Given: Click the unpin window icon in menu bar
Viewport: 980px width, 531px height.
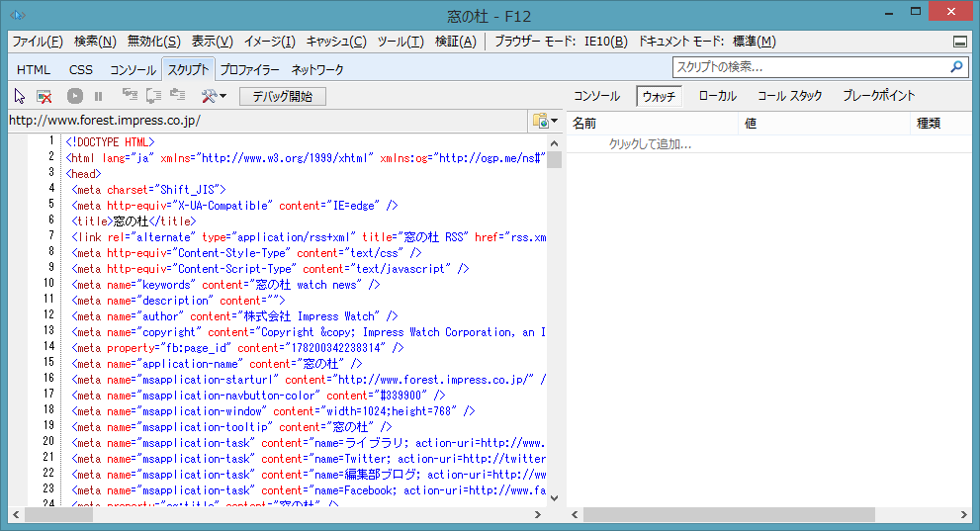Looking at the screenshot, I should [x=960, y=42].
